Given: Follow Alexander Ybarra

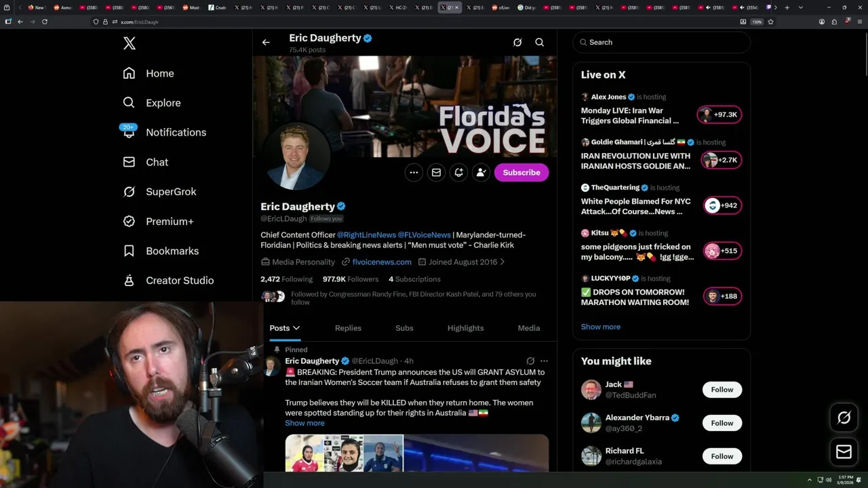Looking at the screenshot, I should coord(722,423).
